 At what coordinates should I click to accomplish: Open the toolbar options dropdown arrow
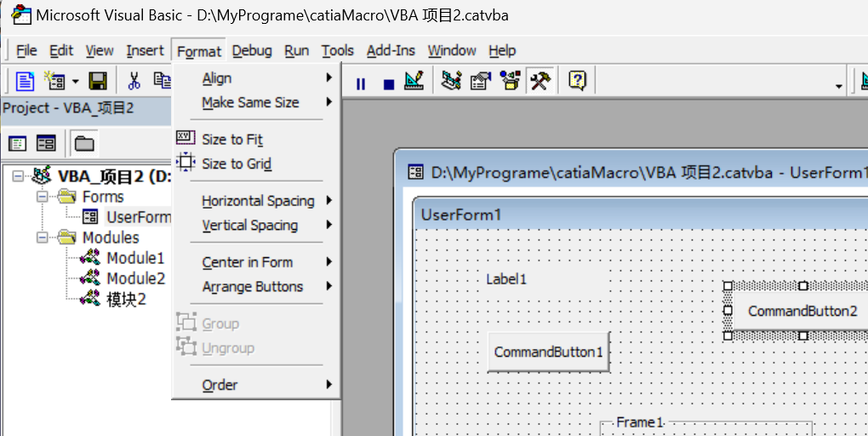(x=839, y=86)
